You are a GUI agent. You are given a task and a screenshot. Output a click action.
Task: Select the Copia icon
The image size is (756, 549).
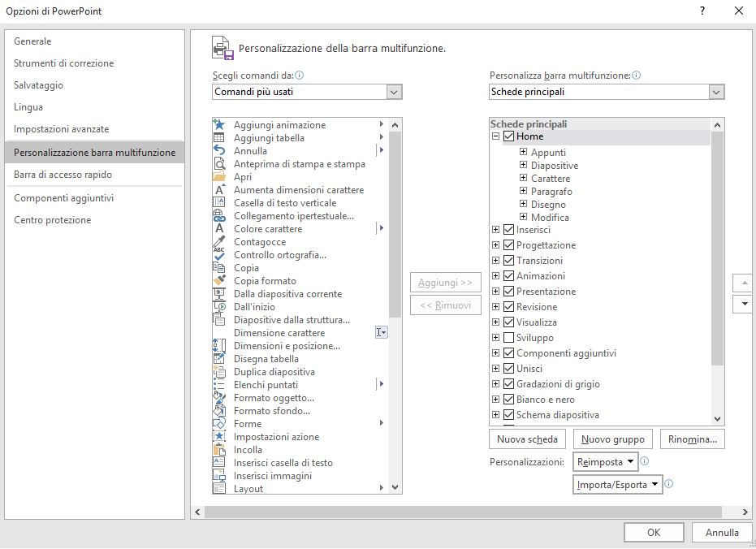[x=219, y=268]
